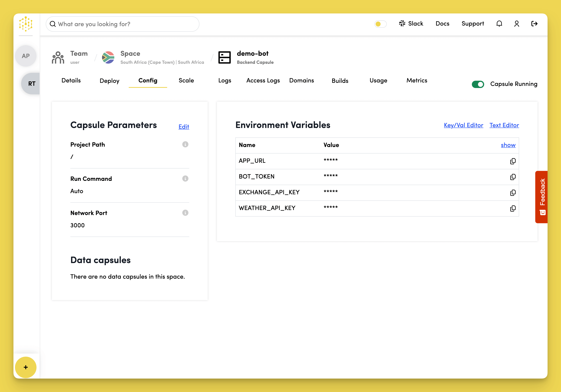Switch to the Access Logs tab
The width and height of the screenshot is (561, 392).
click(x=263, y=81)
